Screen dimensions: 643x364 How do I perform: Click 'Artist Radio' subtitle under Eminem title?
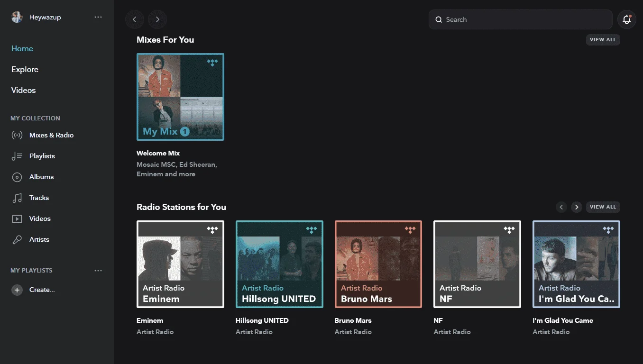155,332
